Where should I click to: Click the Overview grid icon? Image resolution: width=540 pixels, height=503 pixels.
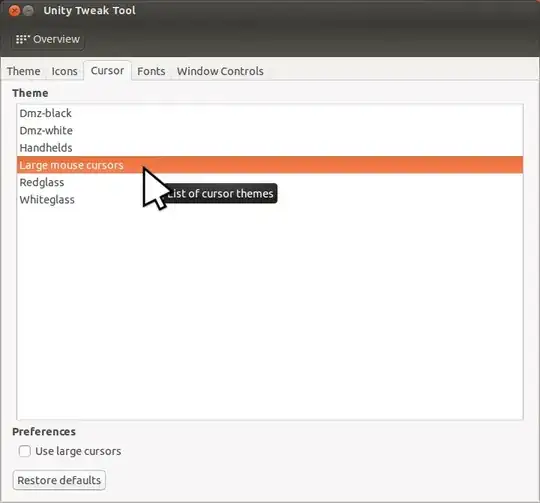tap(22, 39)
